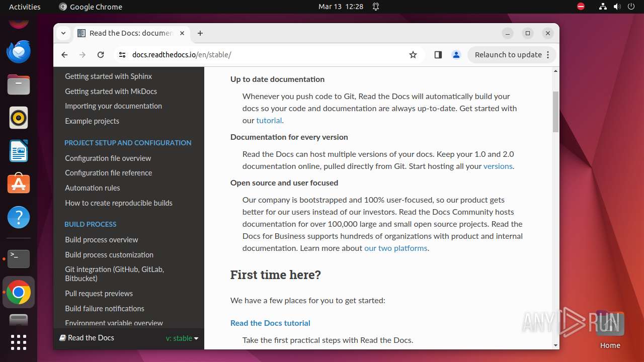Open Git integration sidebar link
The image size is (644, 362).
[x=114, y=274]
